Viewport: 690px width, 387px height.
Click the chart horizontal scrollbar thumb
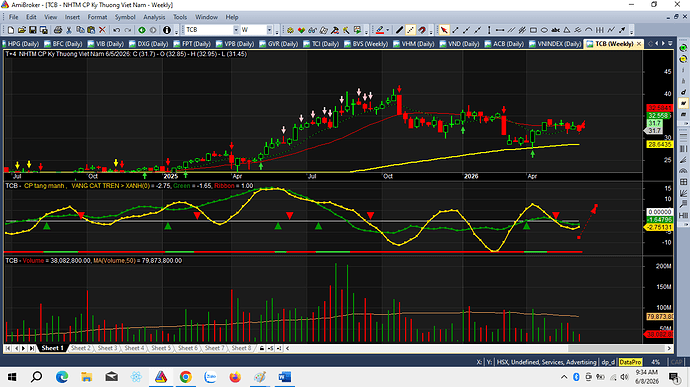click(x=617, y=348)
